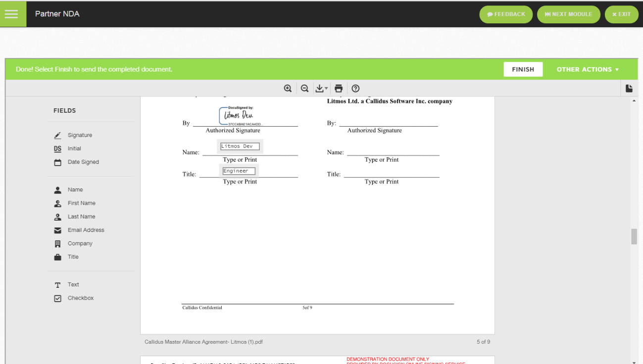Image resolution: width=643 pixels, height=364 pixels.
Task: Click the Engineer title input
Action: point(239,171)
